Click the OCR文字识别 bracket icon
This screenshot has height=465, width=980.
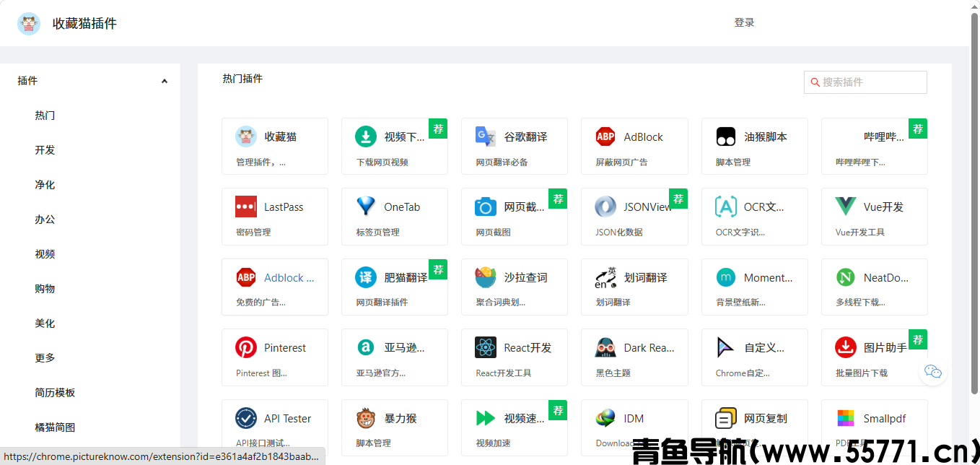click(x=726, y=207)
